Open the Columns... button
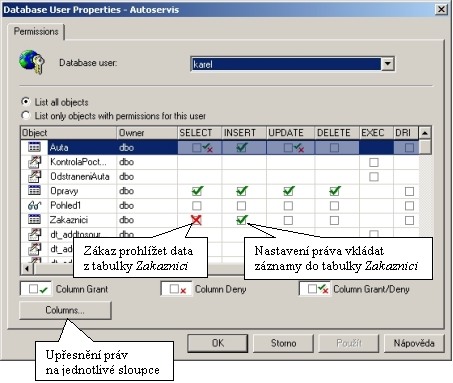Viewport: 453px width, 383px height. pyautogui.click(x=65, y=310)
